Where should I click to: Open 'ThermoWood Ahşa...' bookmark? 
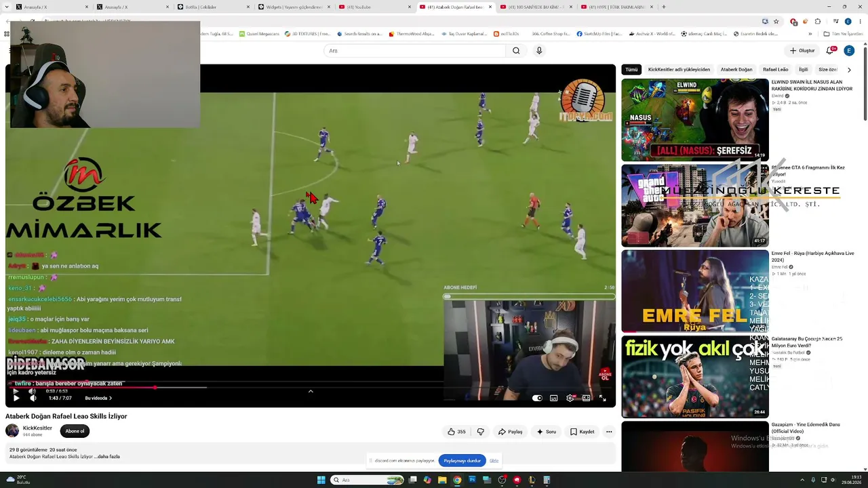pyautogui.click(x=410, y=34)
